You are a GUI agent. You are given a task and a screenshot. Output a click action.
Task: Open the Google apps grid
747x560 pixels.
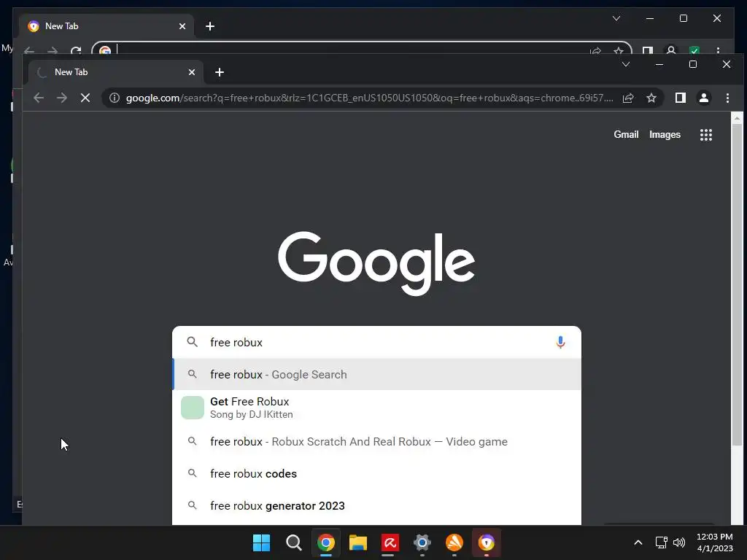[x=706, y=135]
